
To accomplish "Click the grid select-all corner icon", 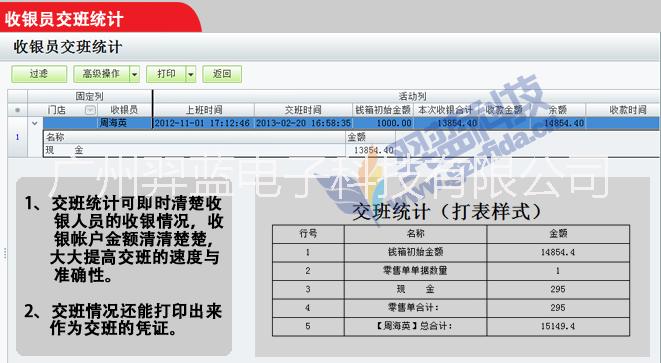I will pyautogui.click(x=17, y=110).
